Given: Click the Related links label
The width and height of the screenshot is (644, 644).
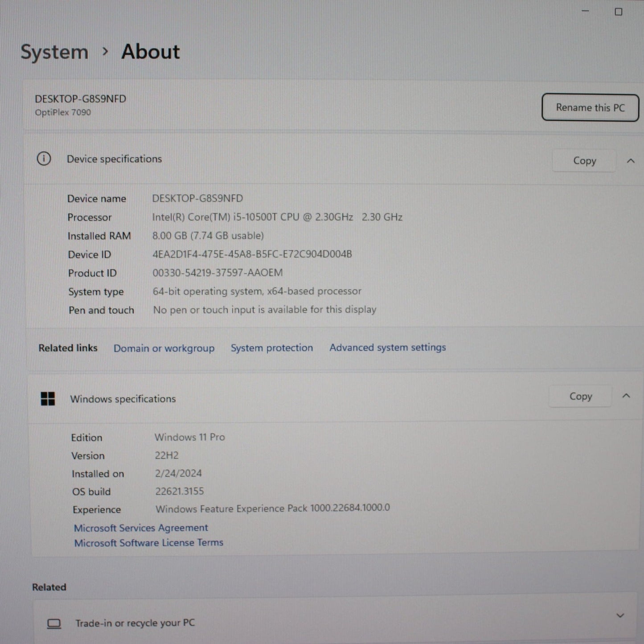Looking at the screenshot, I should 68,348.
